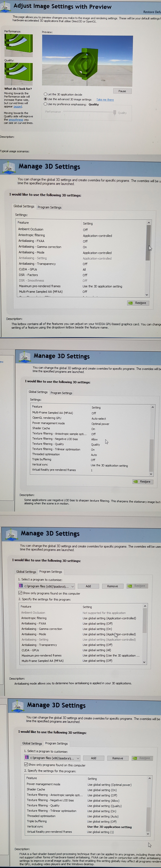
Task: Click the value 'Off' next to Ambient Occlusion
Action: click(x=85, y=230)
